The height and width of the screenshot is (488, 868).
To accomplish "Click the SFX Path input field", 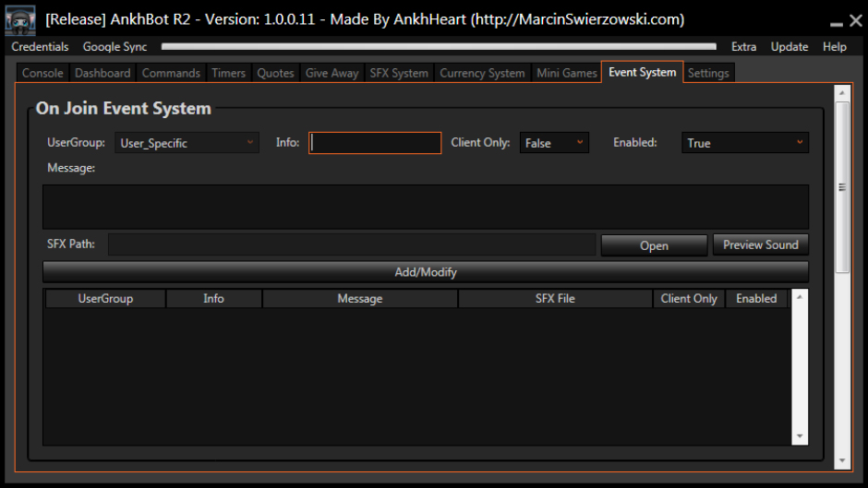I will tap(352, 244).
